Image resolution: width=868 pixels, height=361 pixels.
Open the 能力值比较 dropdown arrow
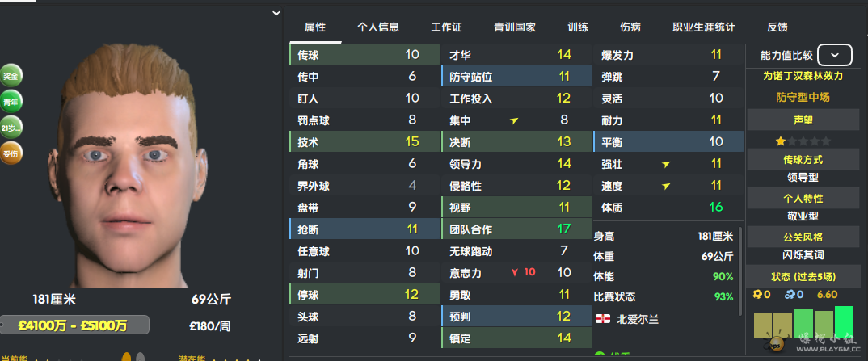coord(835,56)
